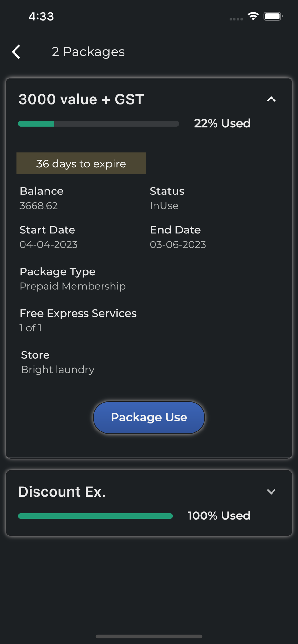The width and height of the screenshot is (298, 644).
Task: Collapse the 3000 value + GST package
Action: 271,99
